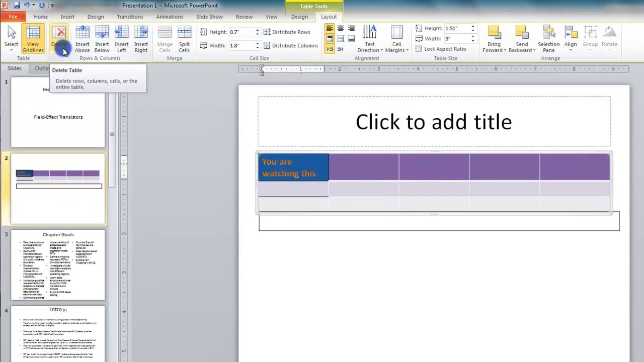The height and width of the screenshot is (362, 644).
Task: Insert a row above
Action: [83, 39]
